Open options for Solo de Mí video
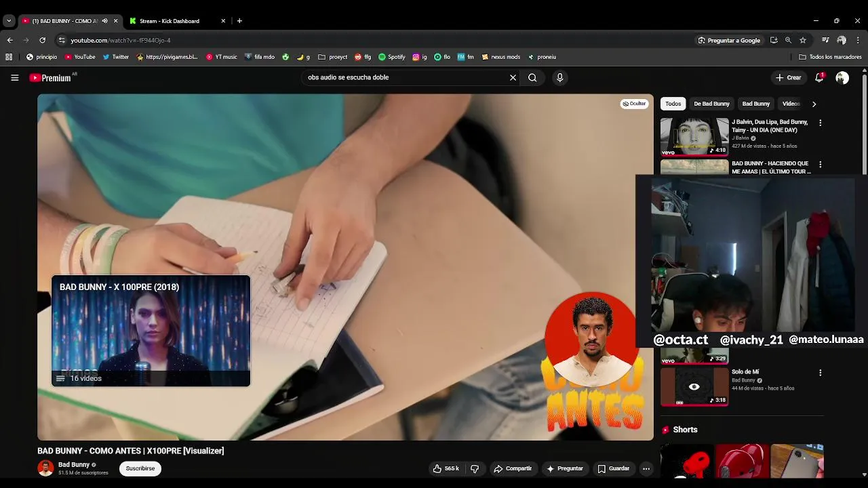This screenshot has height=488, width=868. [x=820, y=373]
